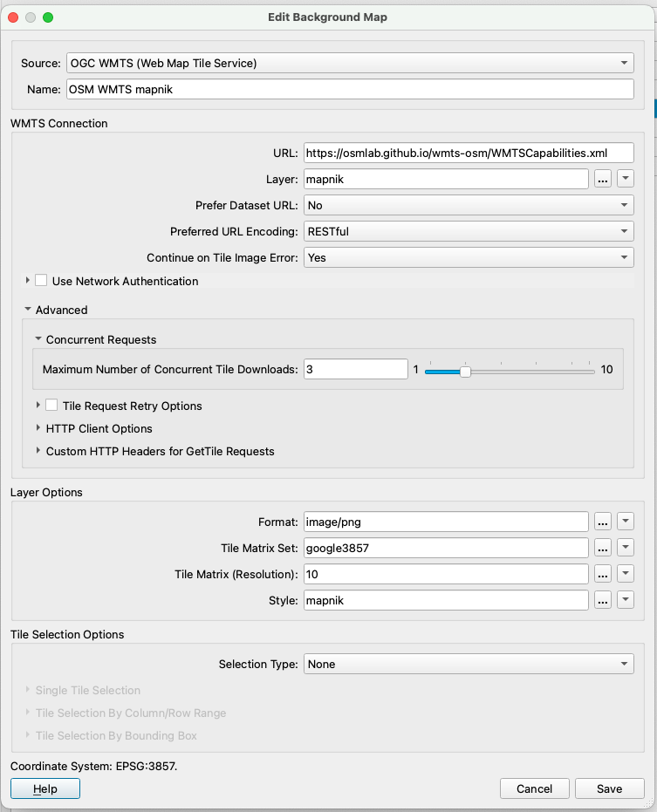Image resolution: width=657 pixels, height=812 pixels.
Task: Click the Format text field
Action: point(446,522)
